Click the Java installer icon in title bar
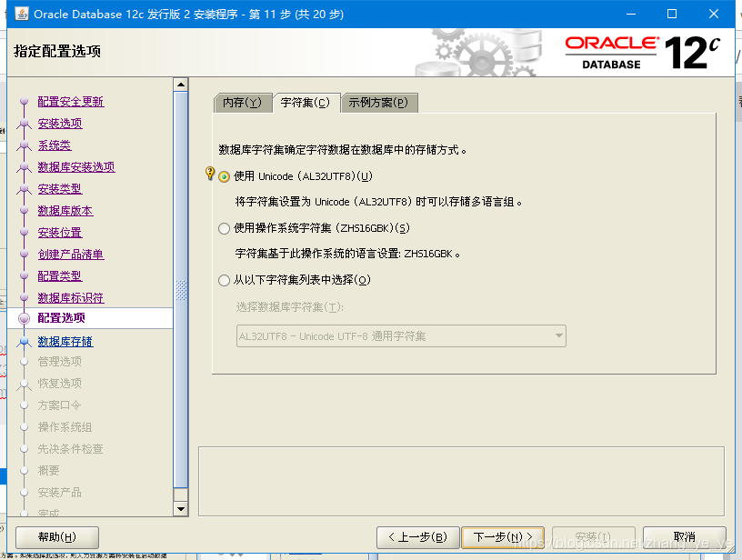 tap(22, 14)
